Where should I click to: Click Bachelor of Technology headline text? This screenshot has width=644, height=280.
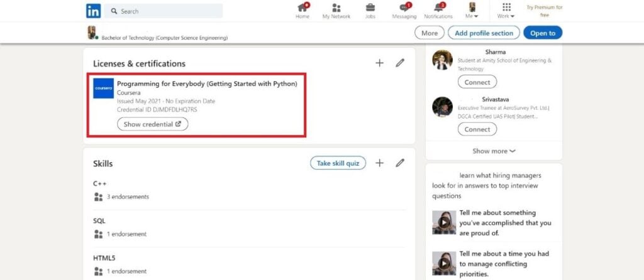tap(164, 38)
